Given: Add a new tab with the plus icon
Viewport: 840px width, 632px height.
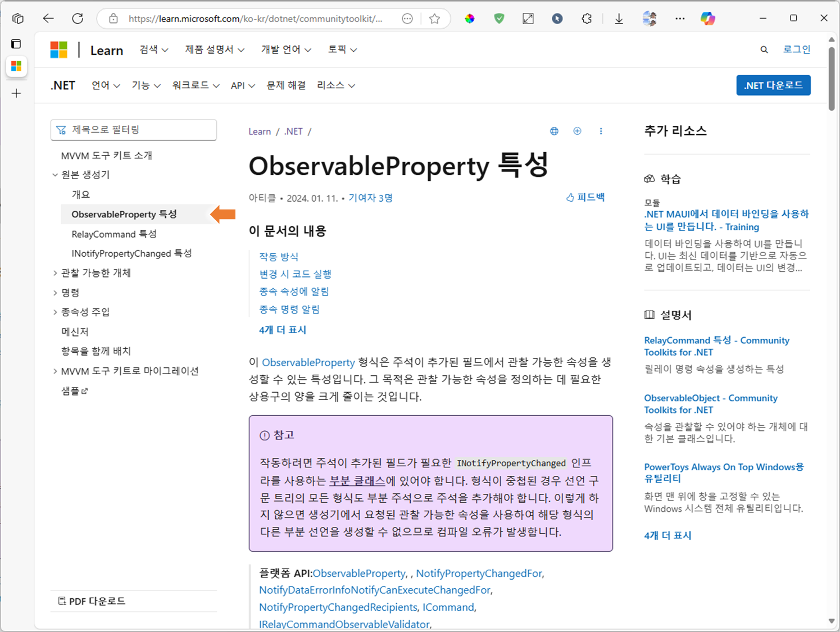Looking at the screenshot, I should [16, 93].
